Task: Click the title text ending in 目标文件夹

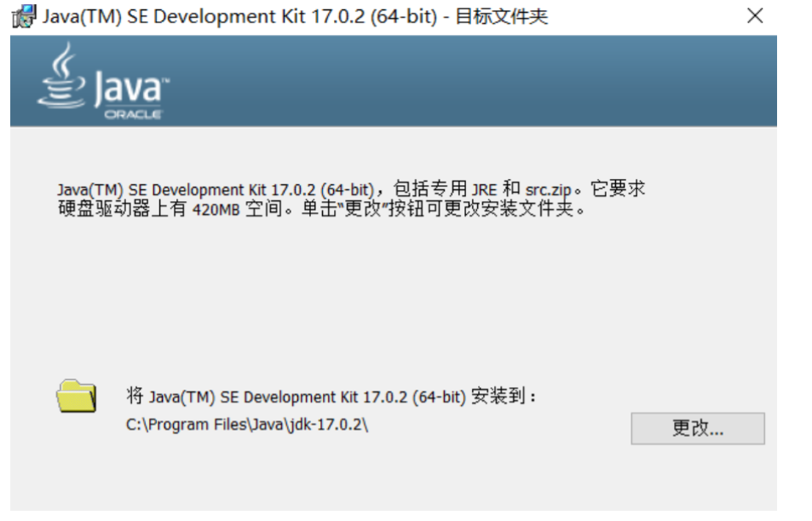Action: [295, 16]
